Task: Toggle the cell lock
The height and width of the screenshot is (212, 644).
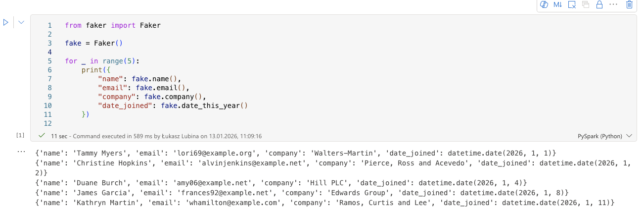Action: (599, 4)
